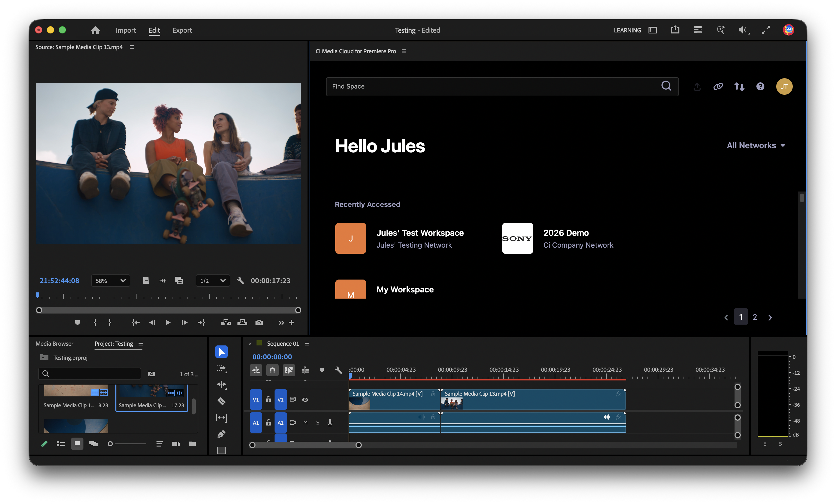The image size is (836, 504).
Task: Toggle V1 track output eye
Action: [x=305, y=400]
